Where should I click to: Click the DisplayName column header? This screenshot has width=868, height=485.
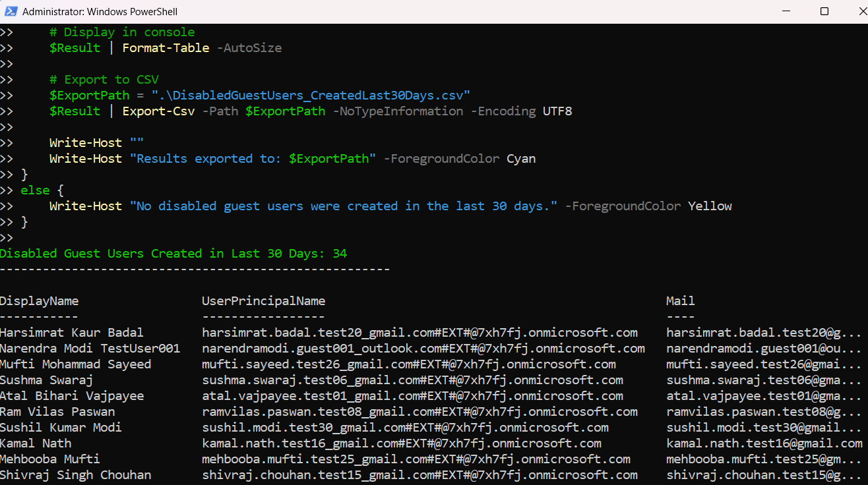40,301
